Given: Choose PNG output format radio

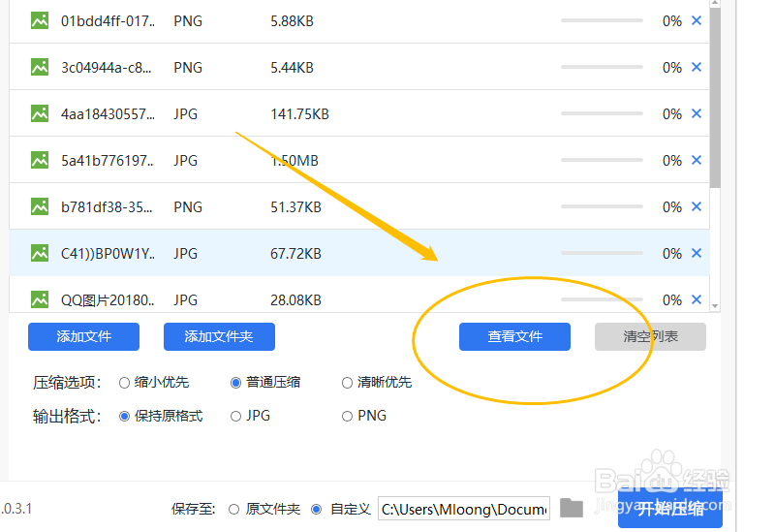Looking at the screenshot, I should pyautogui.click(x=348, y=417).
